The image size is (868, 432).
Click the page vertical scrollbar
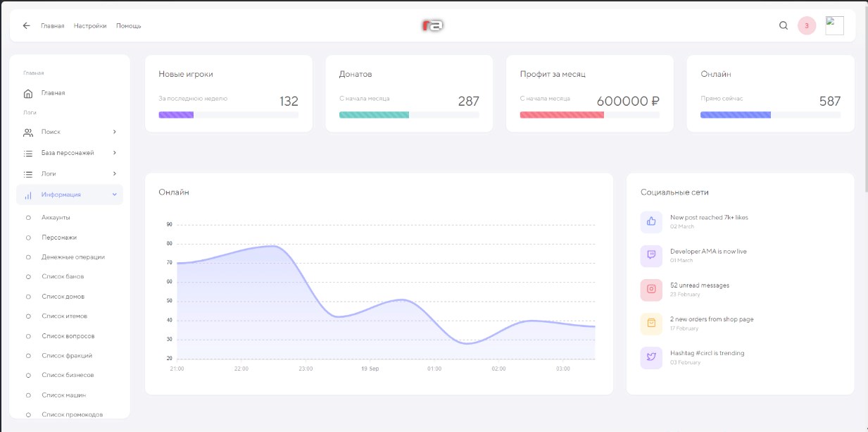(865, 99)
